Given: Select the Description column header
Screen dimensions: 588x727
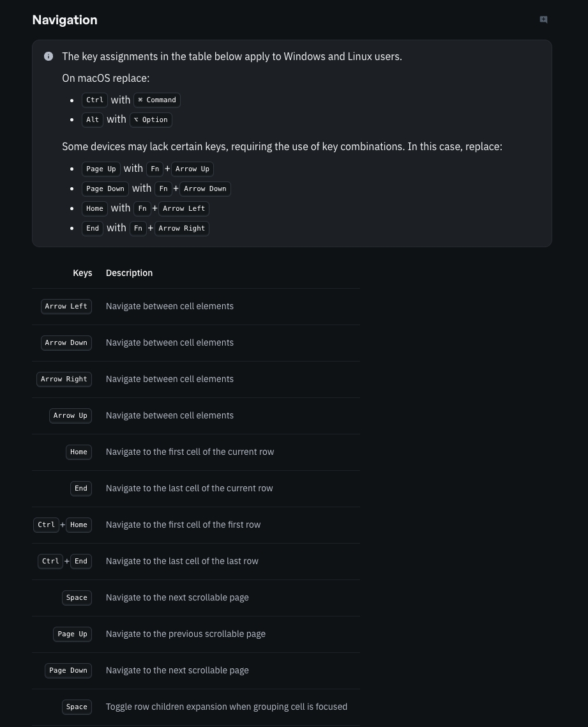Looking at the screenshot, I should (129, 273).
